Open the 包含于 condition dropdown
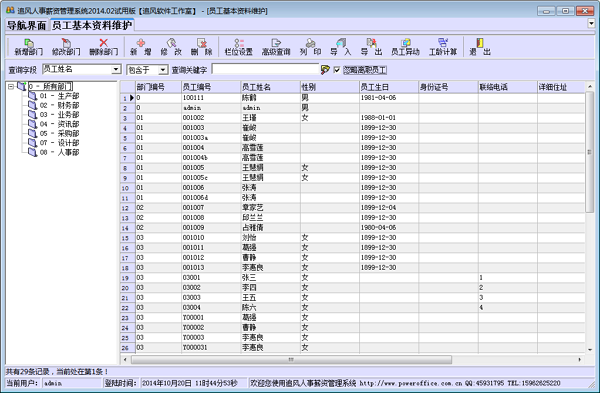 (163, 70)
